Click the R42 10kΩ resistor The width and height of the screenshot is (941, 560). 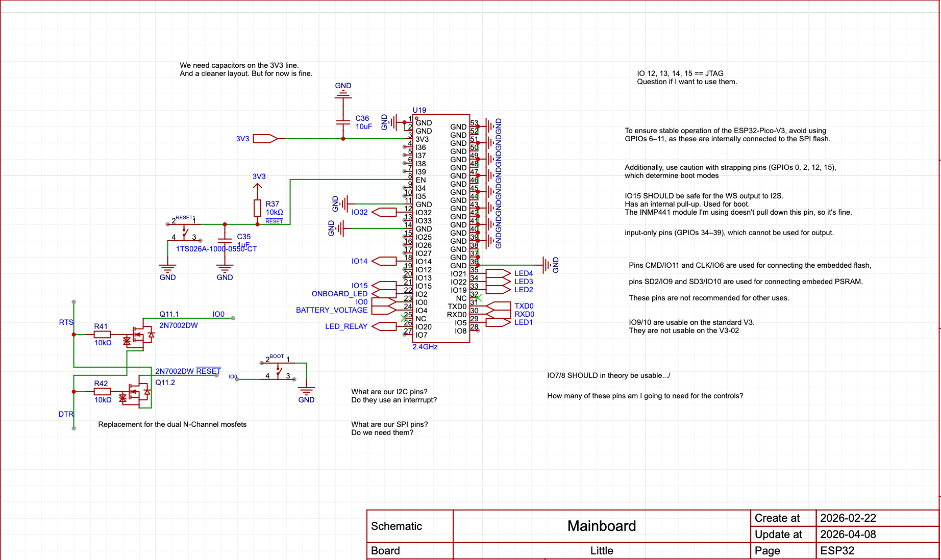click(102, 392)
